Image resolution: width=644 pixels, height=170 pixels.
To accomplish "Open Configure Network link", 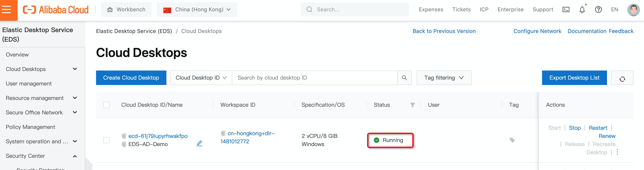I will [x=537, y=31].
